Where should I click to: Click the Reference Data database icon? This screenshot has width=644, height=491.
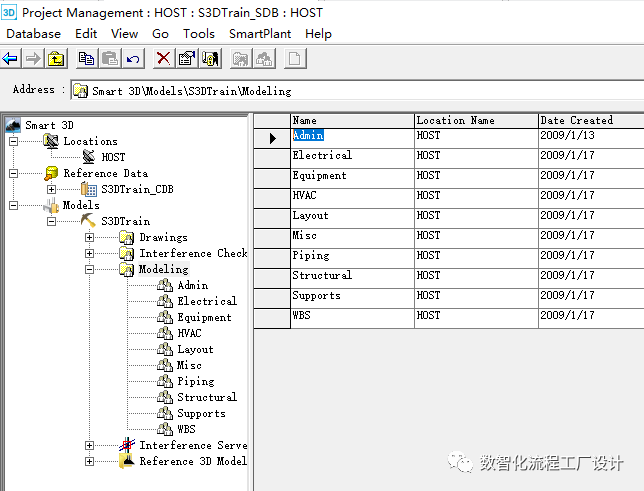pyautogui.click(x=51, y=173)
